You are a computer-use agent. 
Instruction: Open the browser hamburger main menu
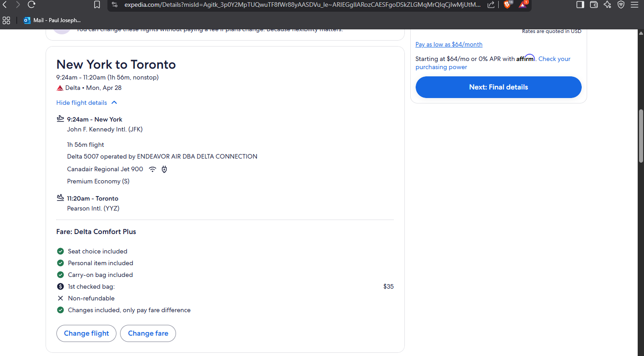[x=635, y=5]
